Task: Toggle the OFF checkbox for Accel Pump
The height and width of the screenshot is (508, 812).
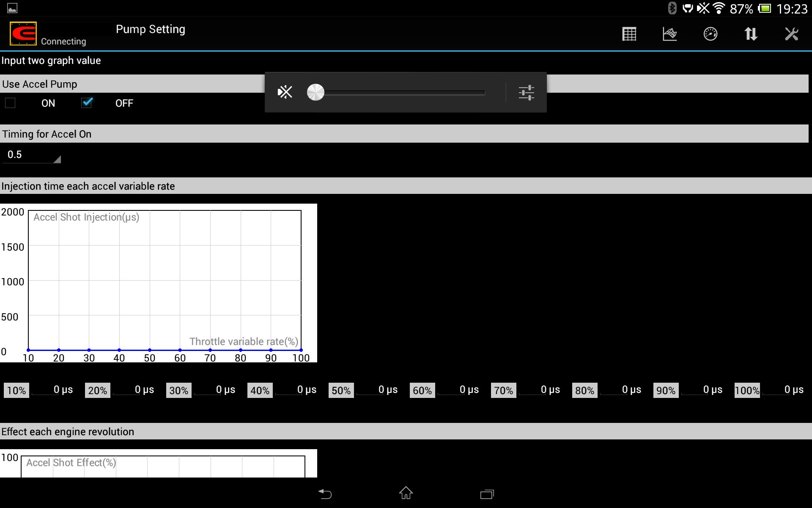Action: (87, 103)
